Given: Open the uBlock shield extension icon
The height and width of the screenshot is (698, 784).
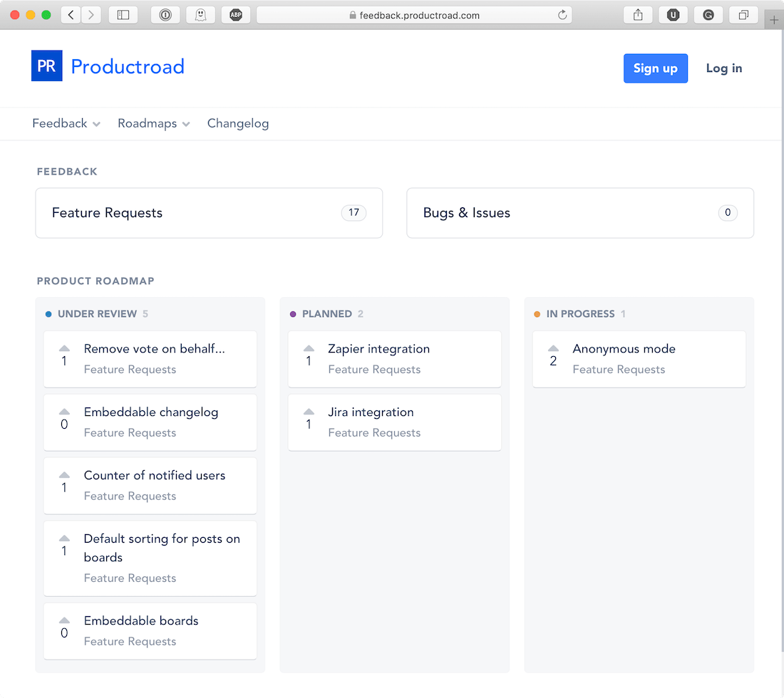Looking at the screenshot, I should [673, 15].
